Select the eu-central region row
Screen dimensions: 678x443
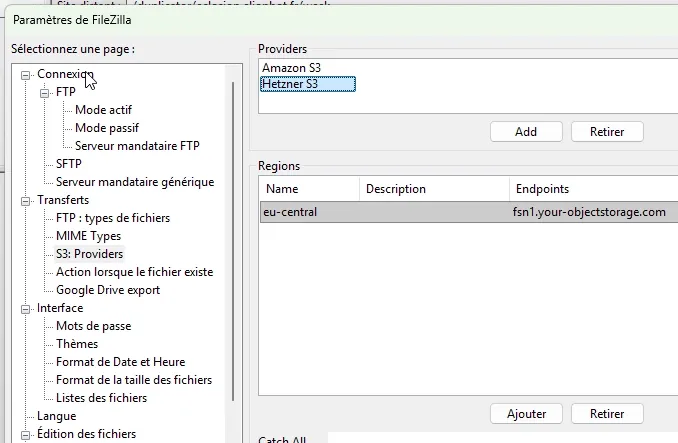[469, 212]
